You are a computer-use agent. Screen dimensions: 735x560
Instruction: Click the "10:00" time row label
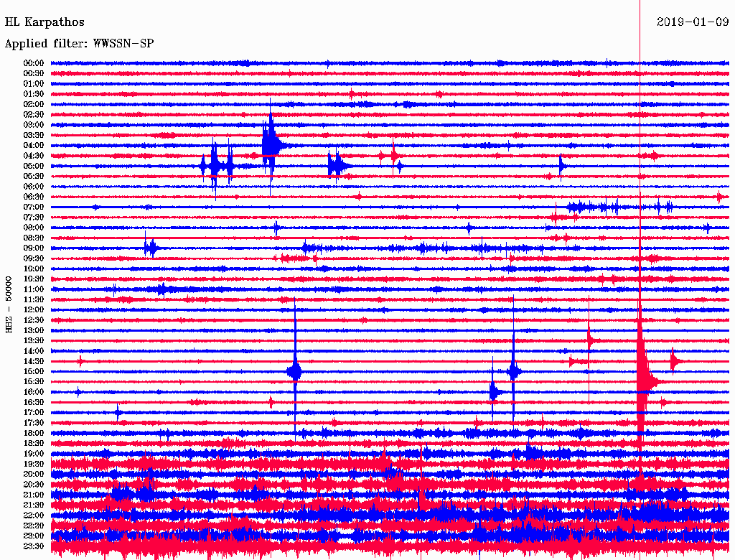point(34,269)
